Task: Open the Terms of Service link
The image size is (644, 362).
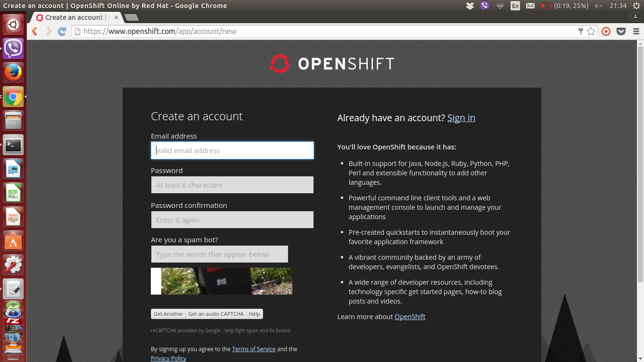Action: (254, 349)
